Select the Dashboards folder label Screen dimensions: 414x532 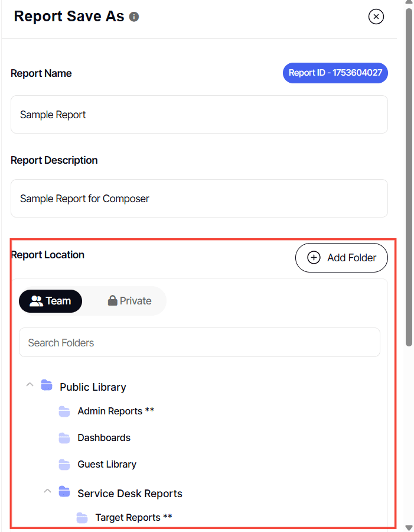[104, 437]
